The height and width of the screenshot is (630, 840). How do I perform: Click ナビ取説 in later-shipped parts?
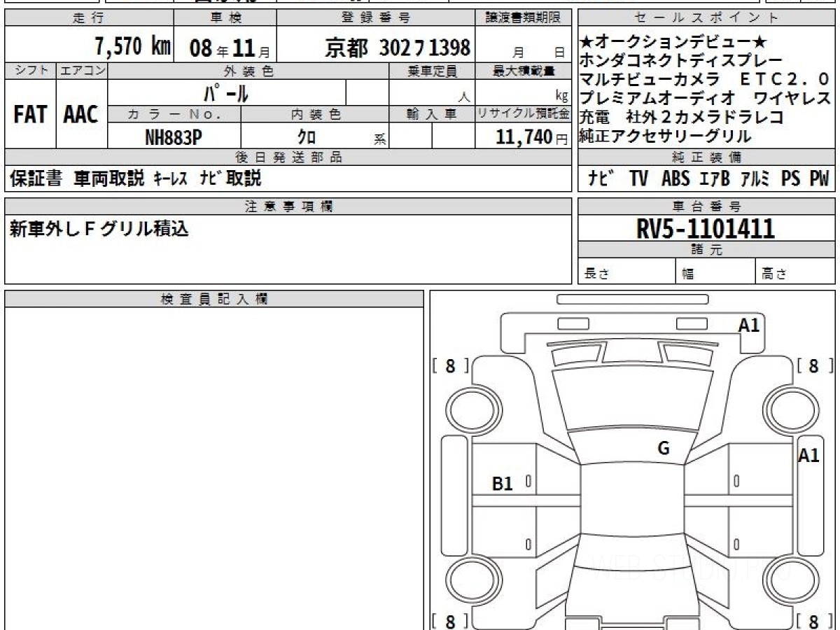click(231, 179)
